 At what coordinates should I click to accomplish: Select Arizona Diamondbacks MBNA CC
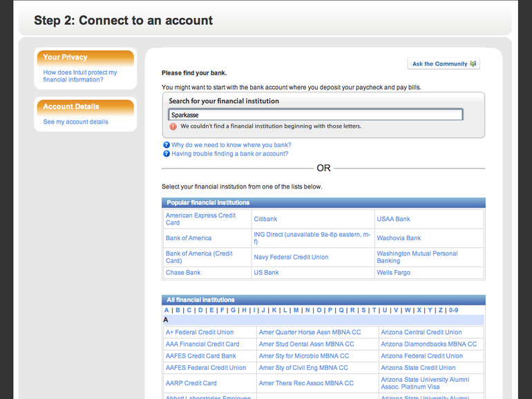[x=429, y=344]
